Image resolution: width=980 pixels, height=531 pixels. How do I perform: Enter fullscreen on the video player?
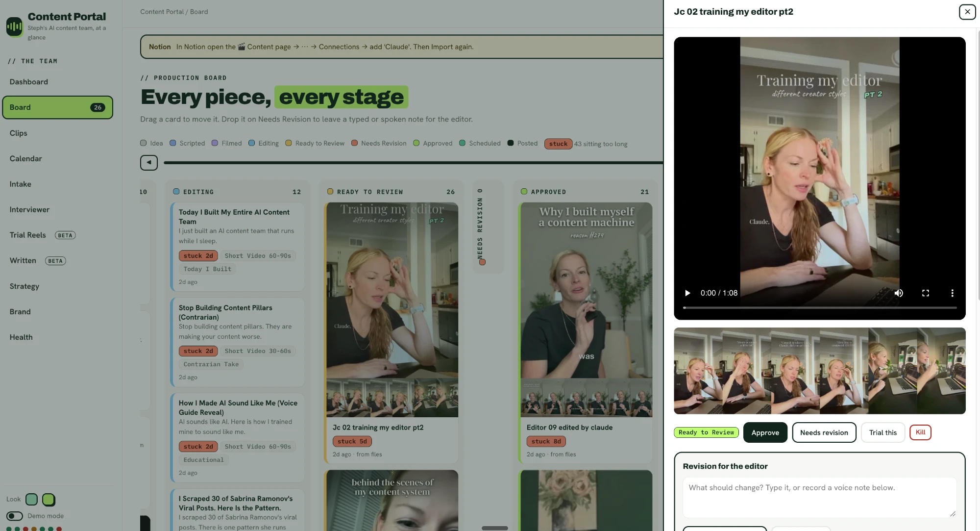click(x=926, y=293)
